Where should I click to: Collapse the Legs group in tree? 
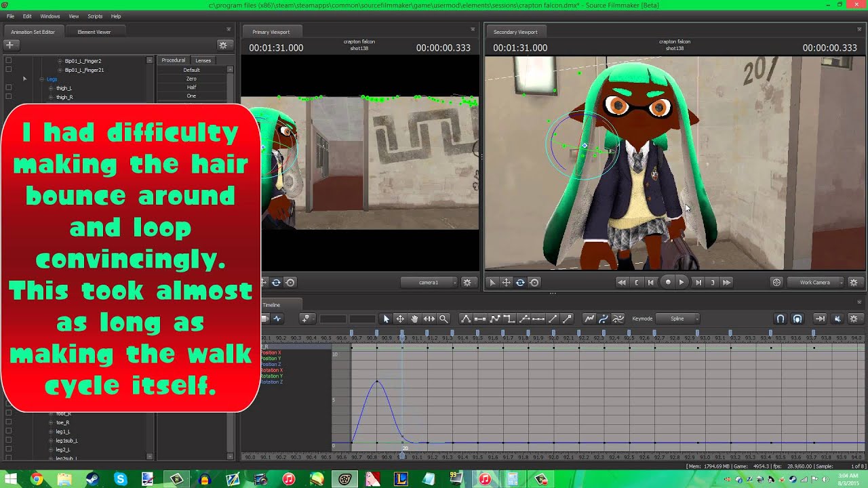[41, 79]
